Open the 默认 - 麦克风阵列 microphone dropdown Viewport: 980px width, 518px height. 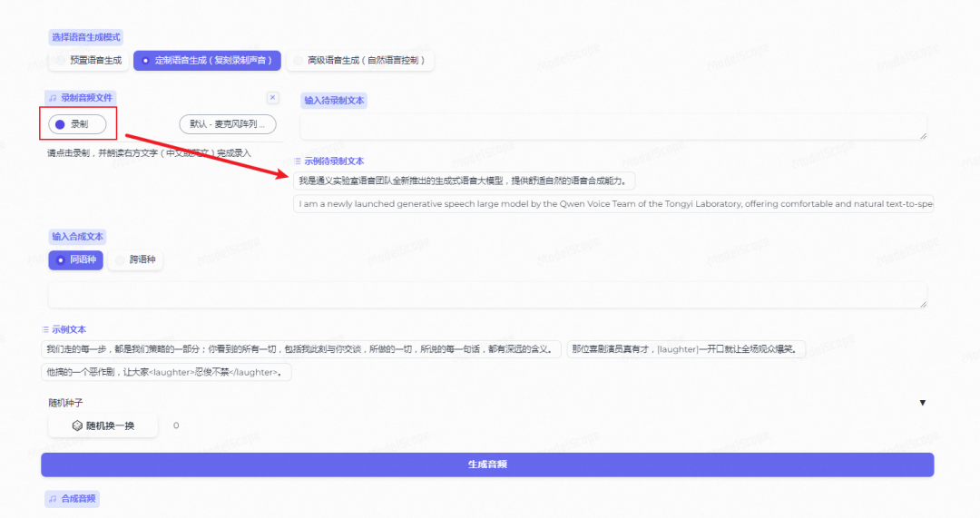point(228,124)
